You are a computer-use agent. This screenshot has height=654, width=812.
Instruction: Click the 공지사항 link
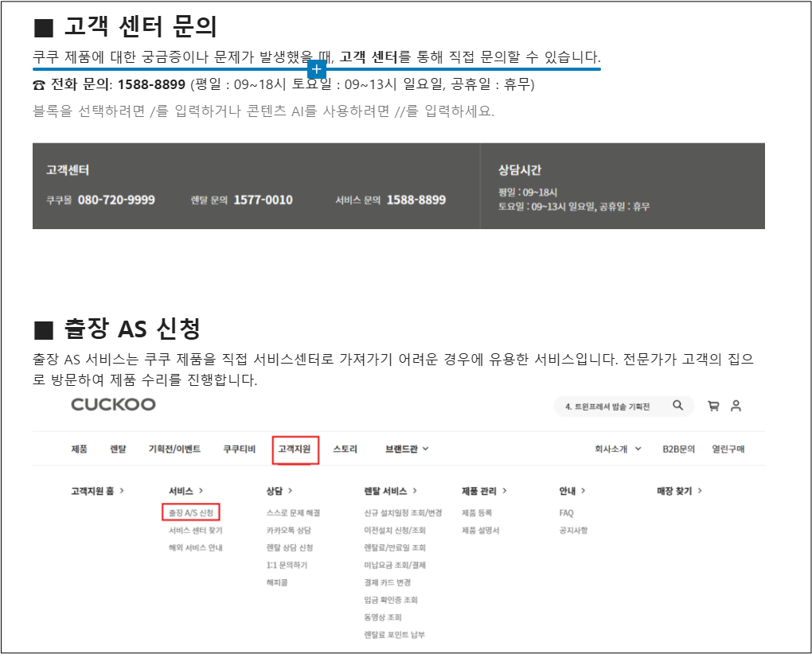tap(573, 531)
